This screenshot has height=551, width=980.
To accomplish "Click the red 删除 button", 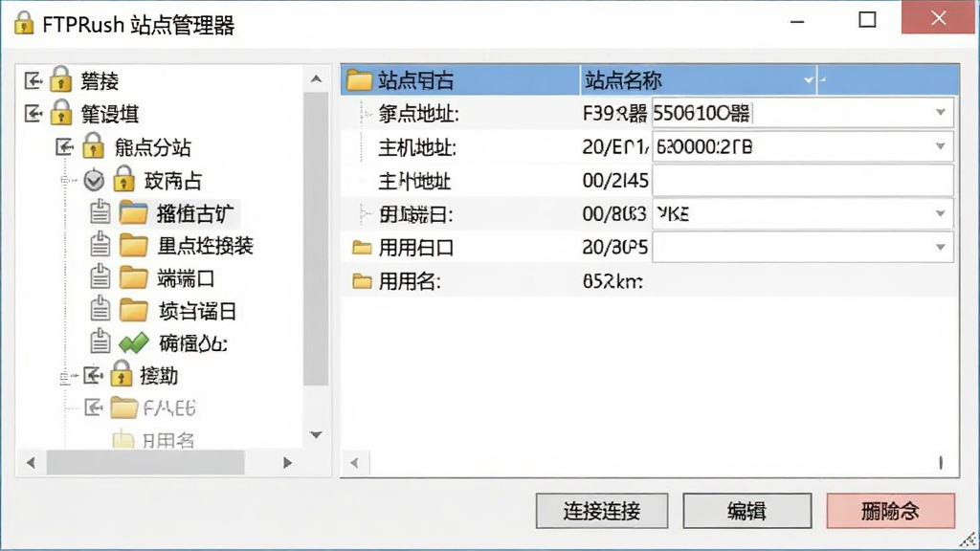I will (891, 511).
